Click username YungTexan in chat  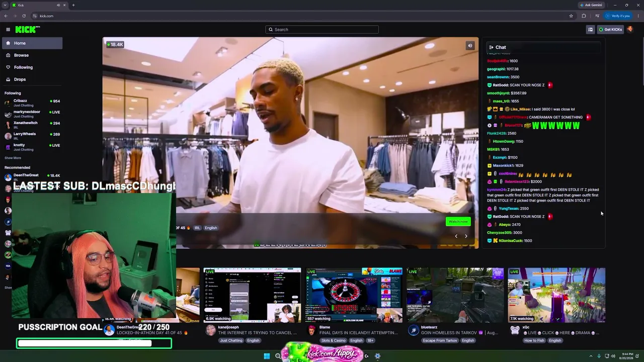[508, 209]
